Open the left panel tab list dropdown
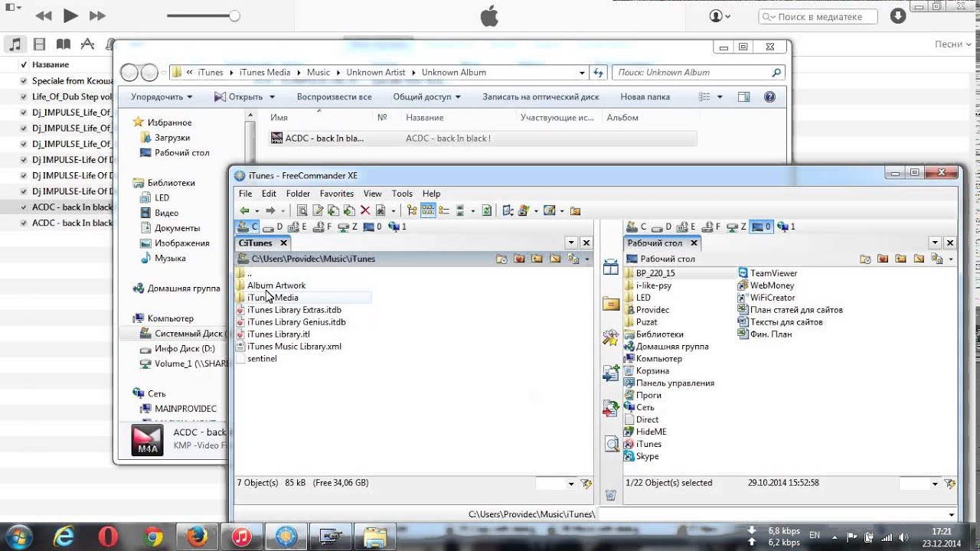Image resolution: width=980 pixels, height=551 pixels. coord(571,243)
